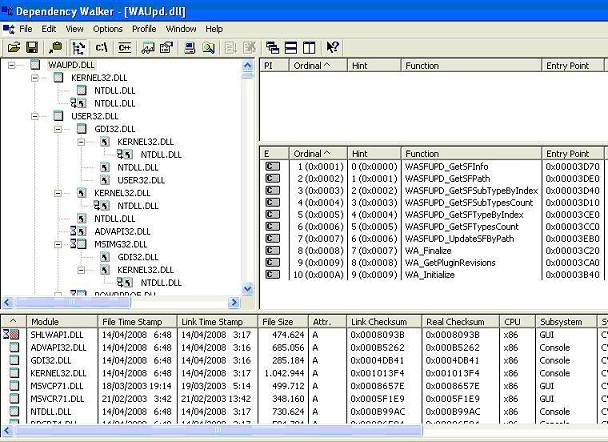Toggle Auto Expand tree toolbar button
The image size is (608, 442).
click(x=79, y=48)
